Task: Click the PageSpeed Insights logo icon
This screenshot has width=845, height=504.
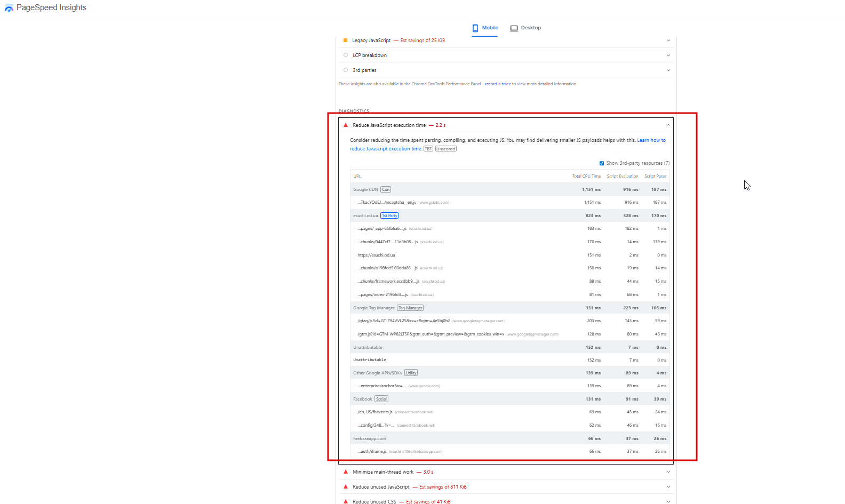Action: point(9,8)
